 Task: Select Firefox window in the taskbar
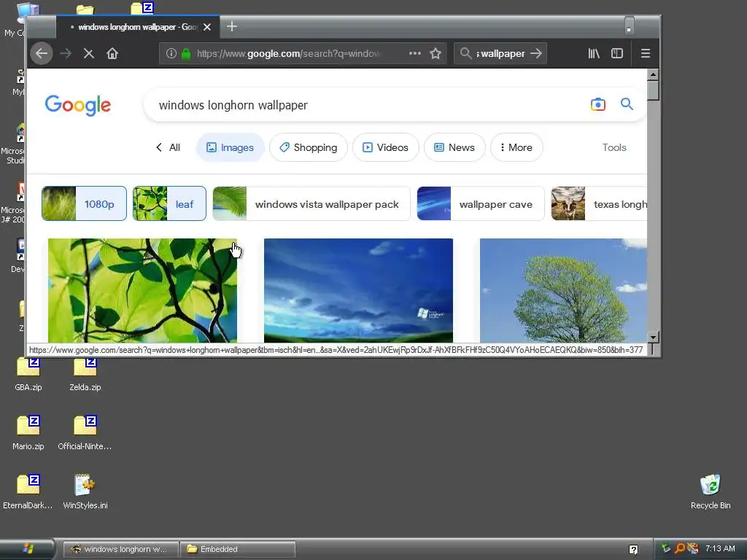click(121, 549)
